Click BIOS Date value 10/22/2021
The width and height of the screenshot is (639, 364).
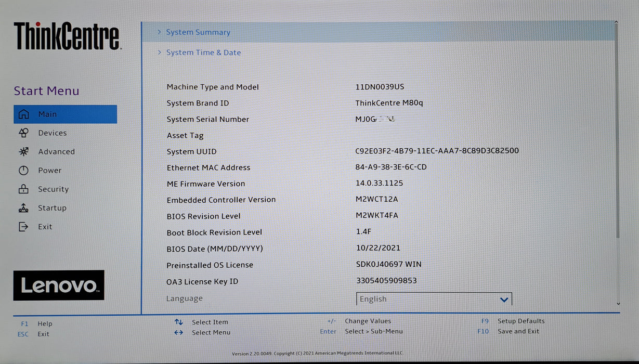coord(378,248)
